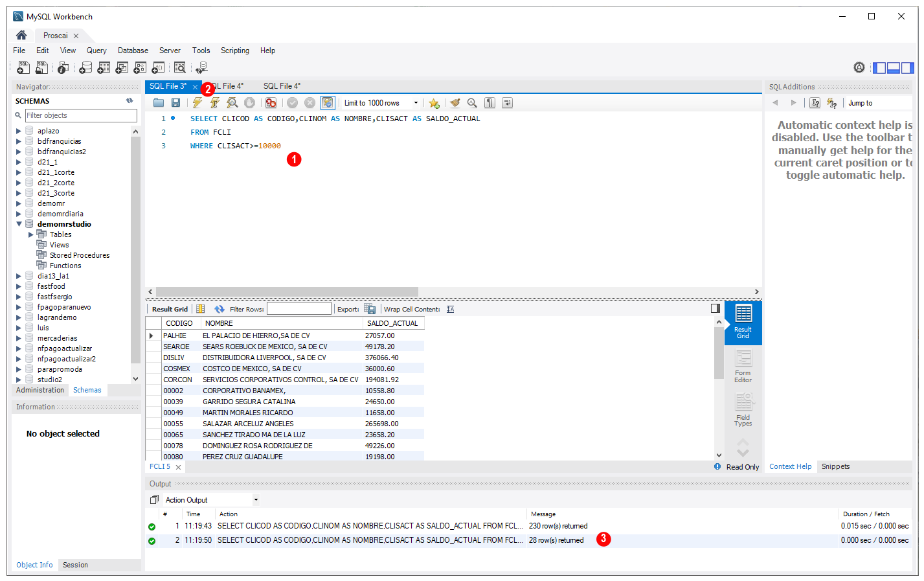Toggle stop execution on error
The width and height of the screenshot is (924, 581).
(x=271, y=102)
